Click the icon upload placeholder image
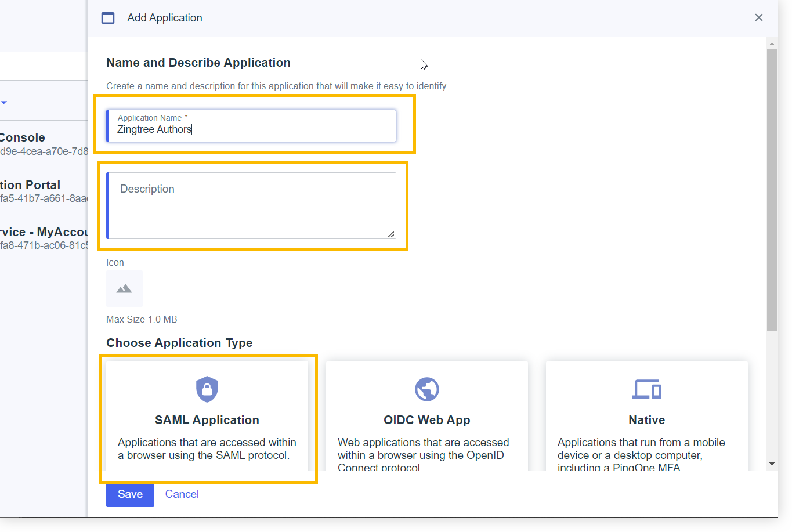 (124, 288)
